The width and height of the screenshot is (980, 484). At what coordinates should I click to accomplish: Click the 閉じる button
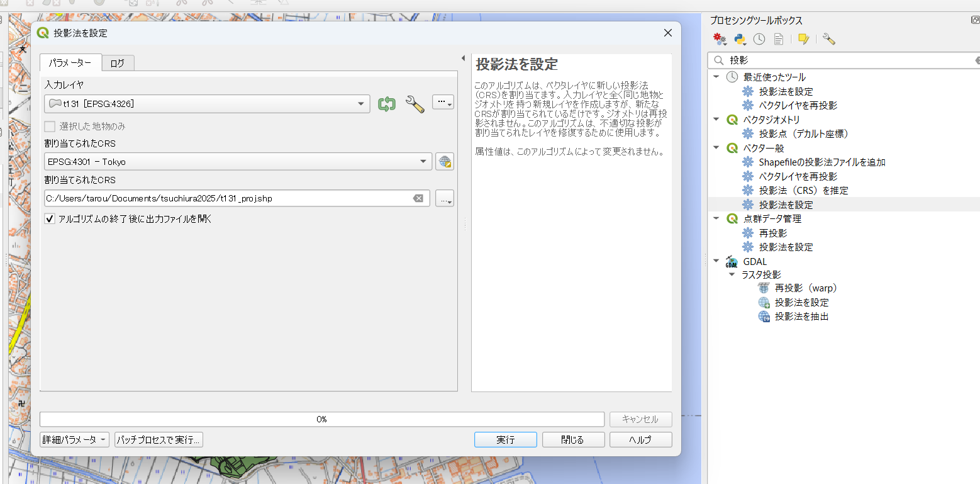tap(573, 439)
